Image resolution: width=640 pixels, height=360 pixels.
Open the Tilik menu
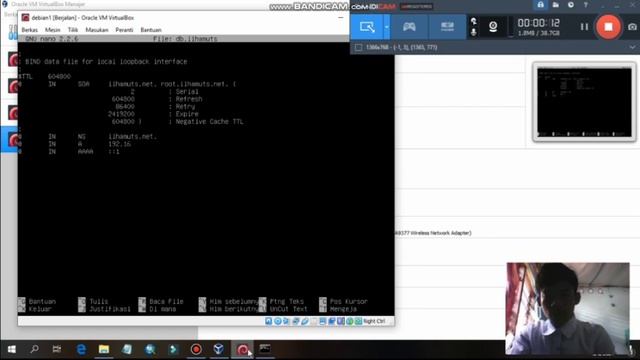[x=73, y=30]
